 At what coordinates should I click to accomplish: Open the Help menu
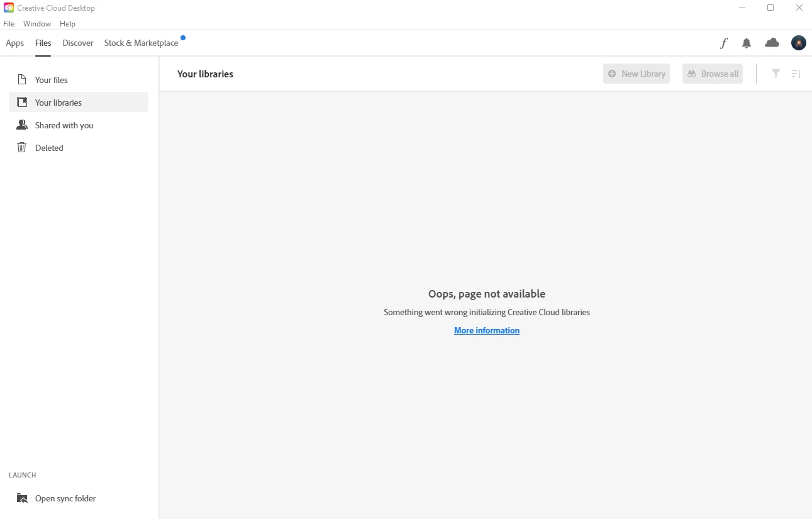(x=68, y=24)
